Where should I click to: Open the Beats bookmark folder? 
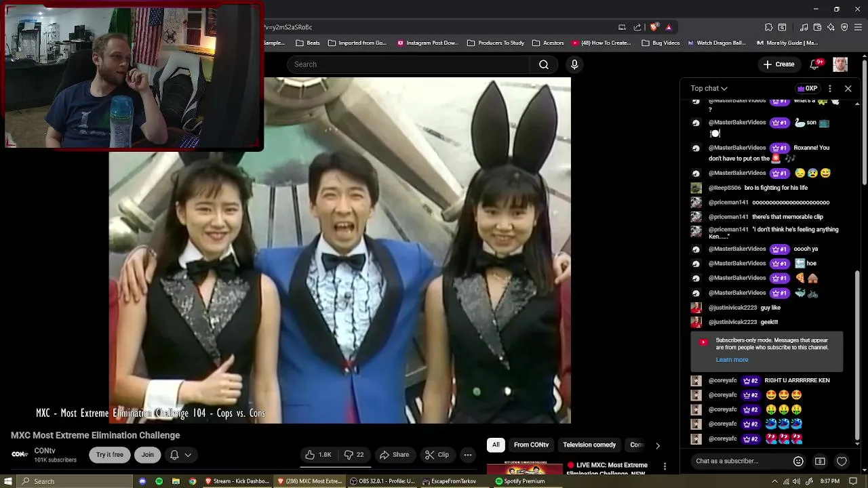pos(307,43)
